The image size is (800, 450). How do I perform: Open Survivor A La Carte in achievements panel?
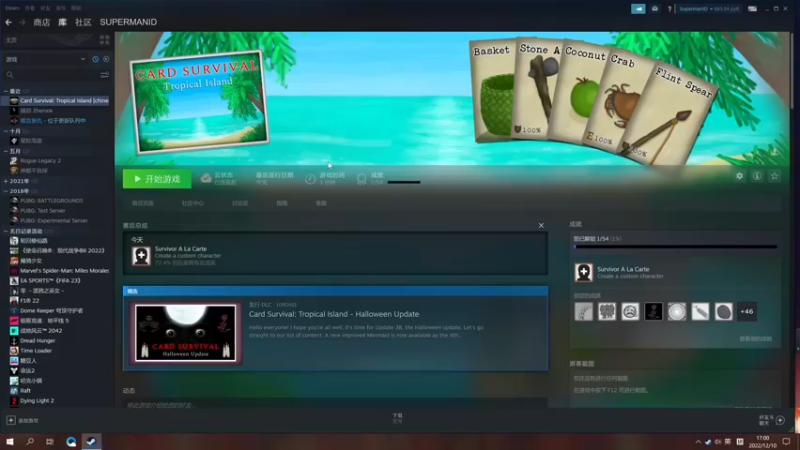[623, 269]
